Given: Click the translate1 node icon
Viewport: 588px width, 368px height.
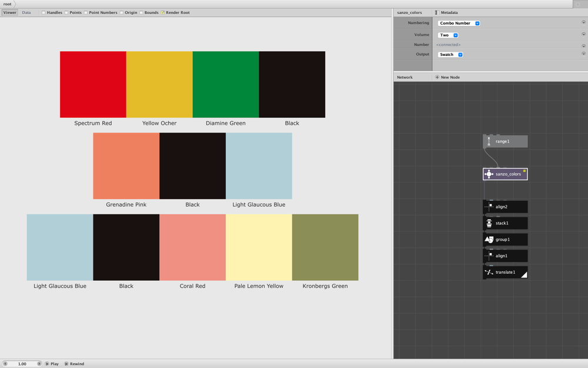Looking at the screenshot, I should 489,272.
